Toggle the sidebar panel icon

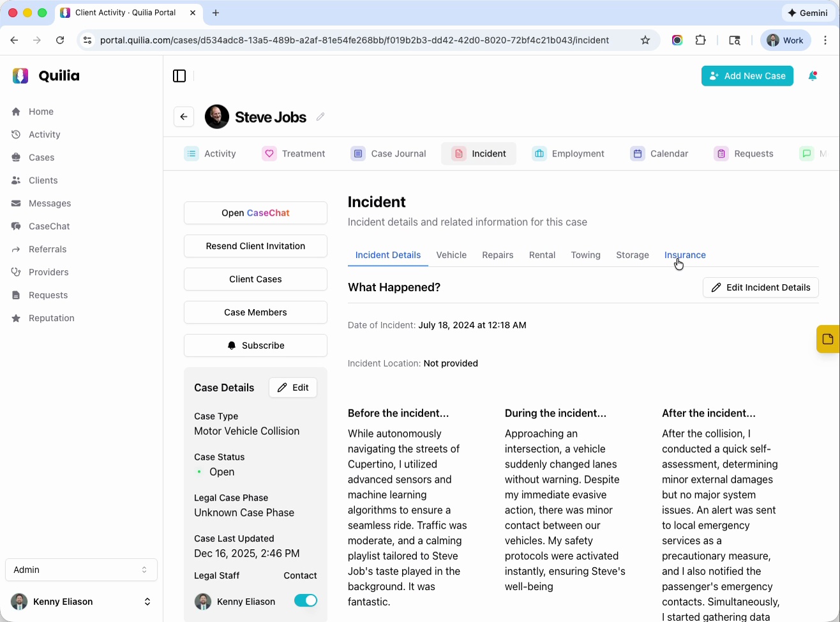click(179, 76)
